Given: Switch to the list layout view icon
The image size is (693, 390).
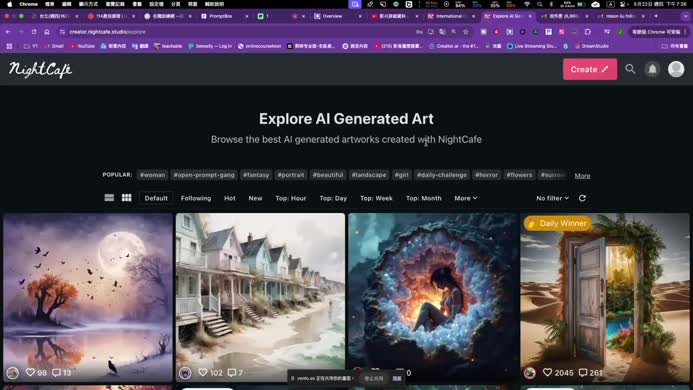Looking at the screenshot, I should (109, 198).
